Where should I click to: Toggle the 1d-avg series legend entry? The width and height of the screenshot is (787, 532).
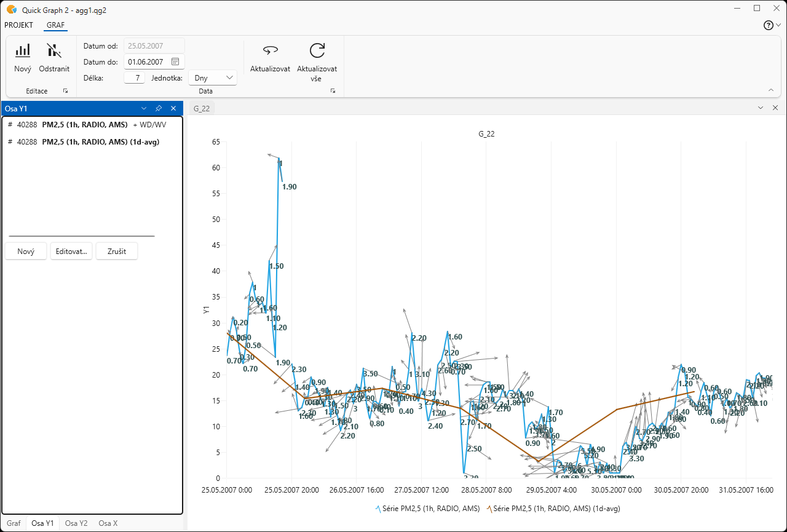tap(553, 509)
